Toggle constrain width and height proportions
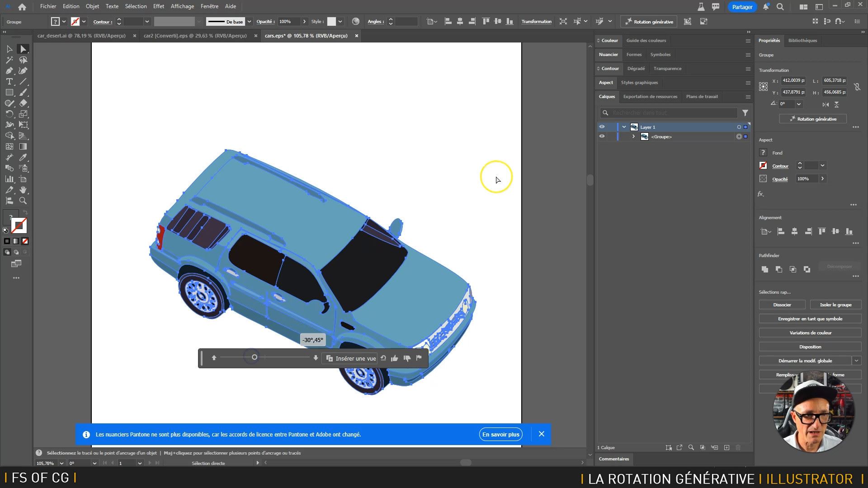 (857, 86)
